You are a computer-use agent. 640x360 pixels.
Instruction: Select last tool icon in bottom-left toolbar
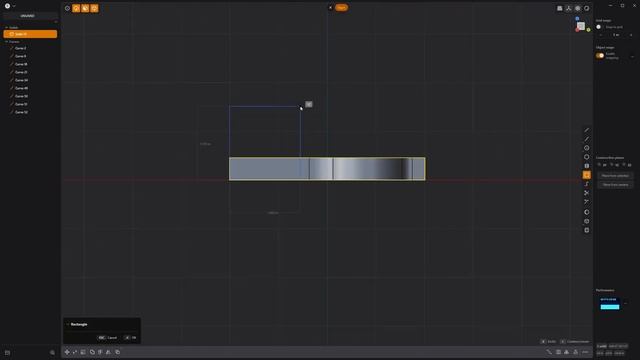(x=118, y=352)
